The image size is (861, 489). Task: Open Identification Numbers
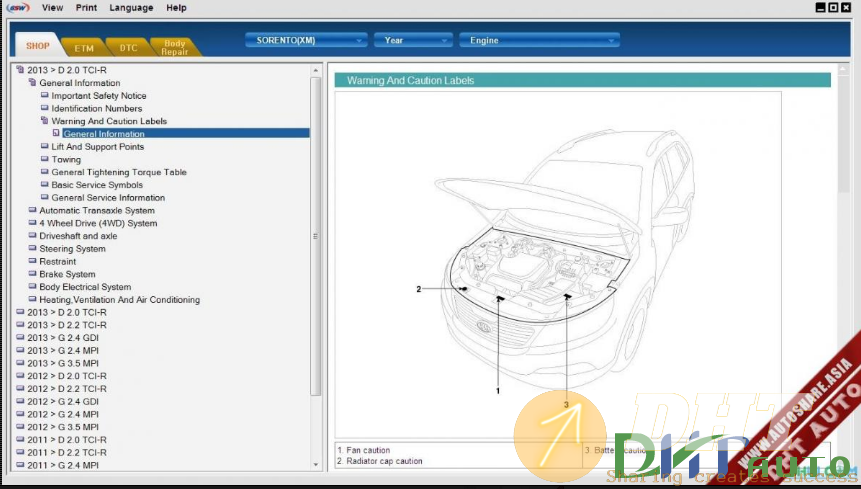click(97, 108)
